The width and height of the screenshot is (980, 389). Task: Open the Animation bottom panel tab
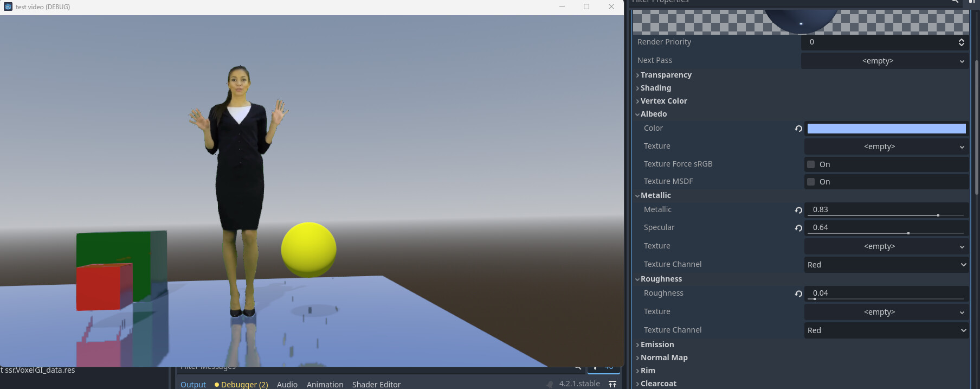pyautogui.click(x=325, y=384)
